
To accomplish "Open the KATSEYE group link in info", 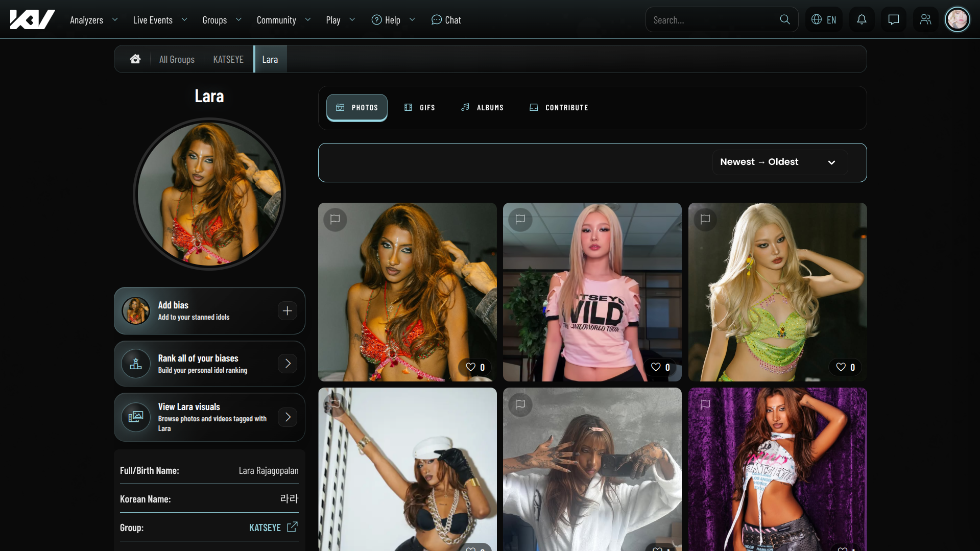I will 265,528.
